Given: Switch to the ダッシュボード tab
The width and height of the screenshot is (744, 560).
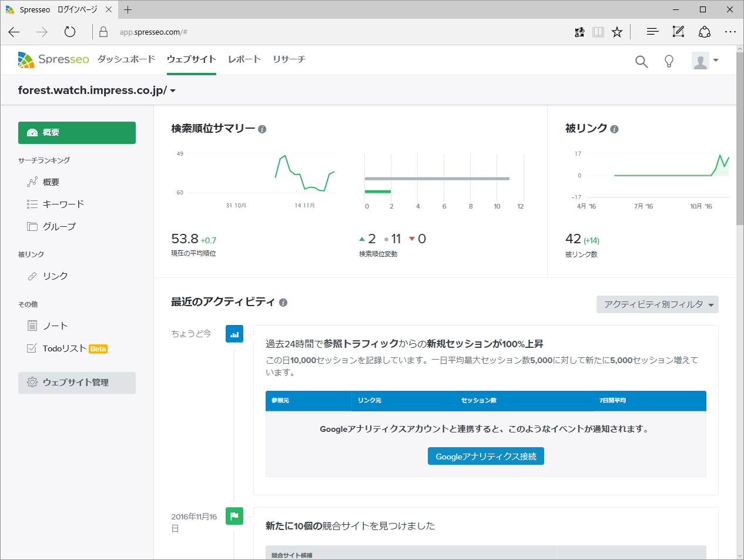Looking at the screenshot, I should point(126,59).
